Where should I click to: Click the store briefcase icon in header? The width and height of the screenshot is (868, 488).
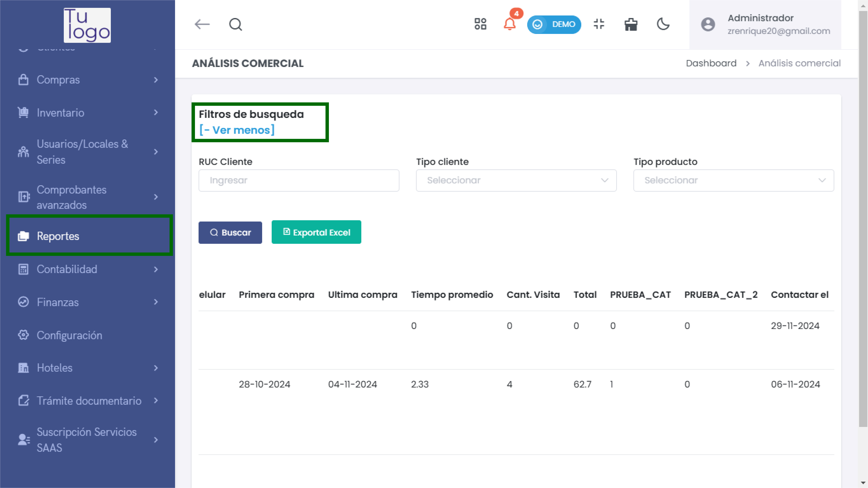tap(631, 24)
